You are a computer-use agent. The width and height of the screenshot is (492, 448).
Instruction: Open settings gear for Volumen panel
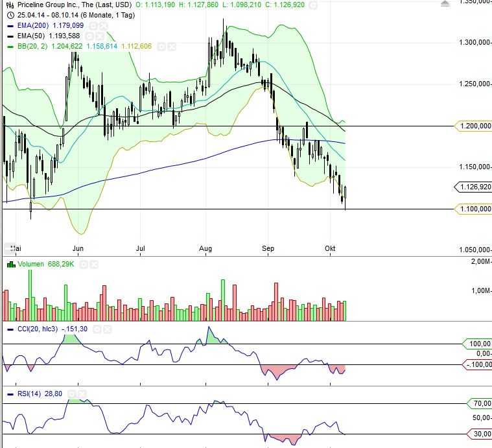84,265
